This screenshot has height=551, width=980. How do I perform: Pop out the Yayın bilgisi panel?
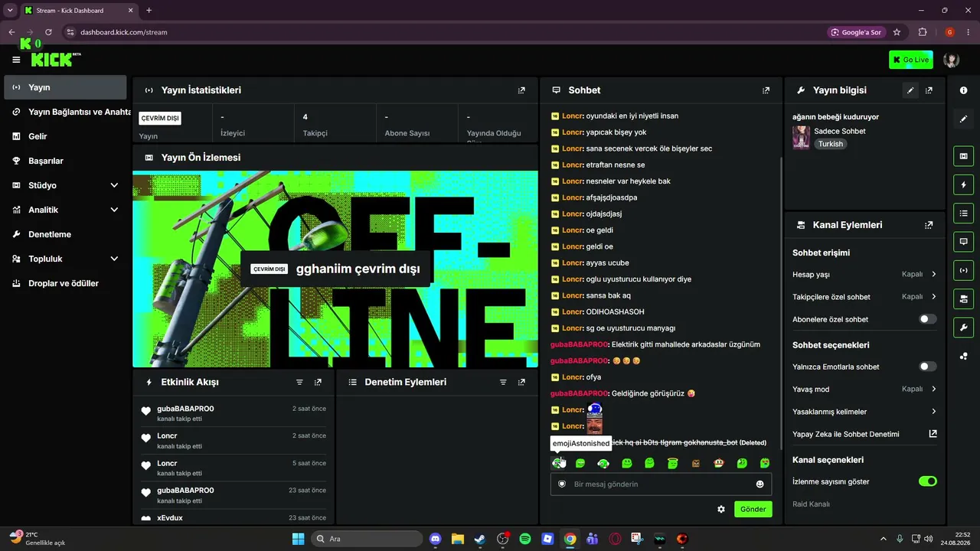coord(929,90)
